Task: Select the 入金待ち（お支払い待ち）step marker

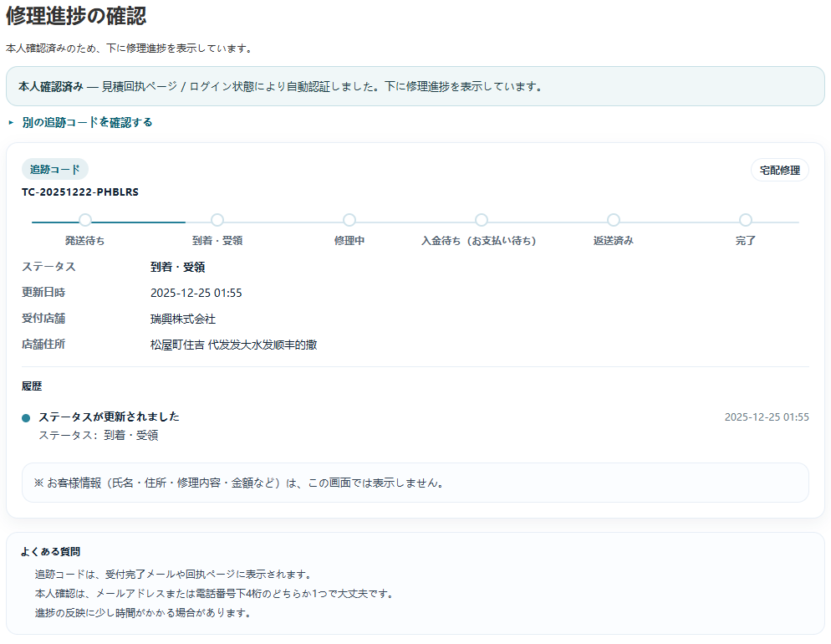Action: coord(482,220)
